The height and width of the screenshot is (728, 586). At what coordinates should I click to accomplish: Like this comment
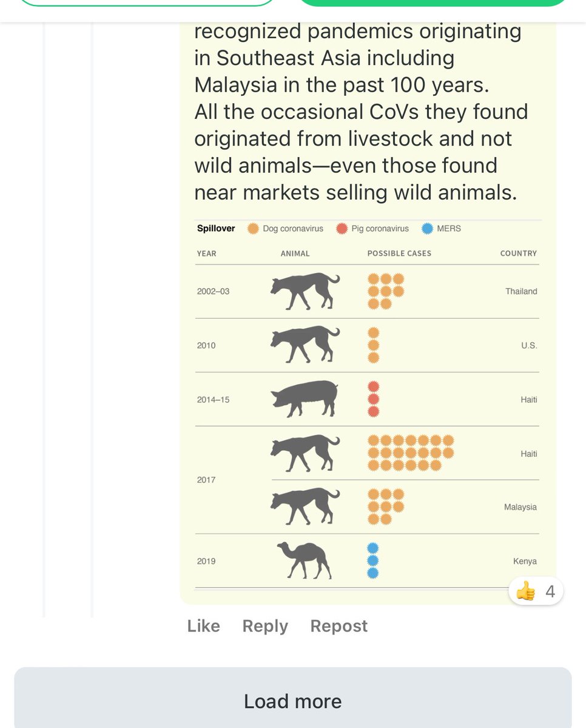click(x=203, y=626)
